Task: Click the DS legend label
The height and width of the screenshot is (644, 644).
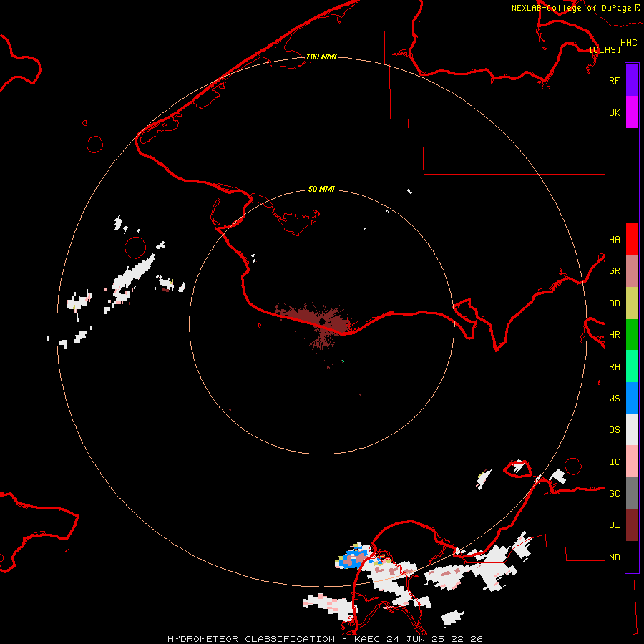Action: pos(614,429)
